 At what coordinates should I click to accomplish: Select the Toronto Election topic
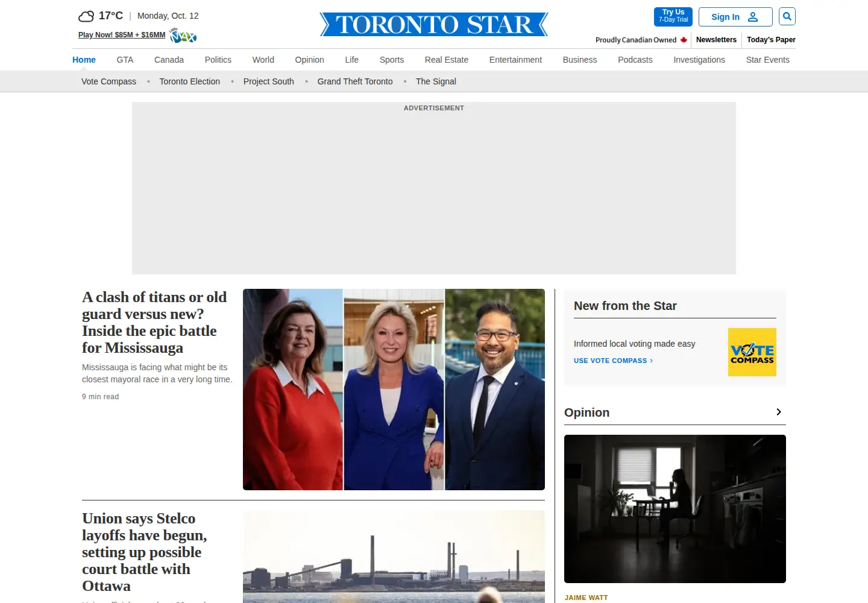[x=190, y=81]
